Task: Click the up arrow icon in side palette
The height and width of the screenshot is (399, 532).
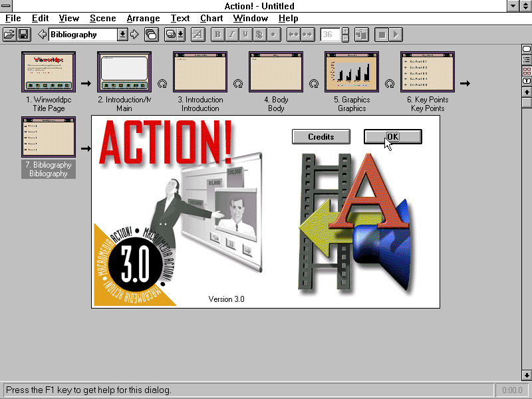Action: (527, 92)
